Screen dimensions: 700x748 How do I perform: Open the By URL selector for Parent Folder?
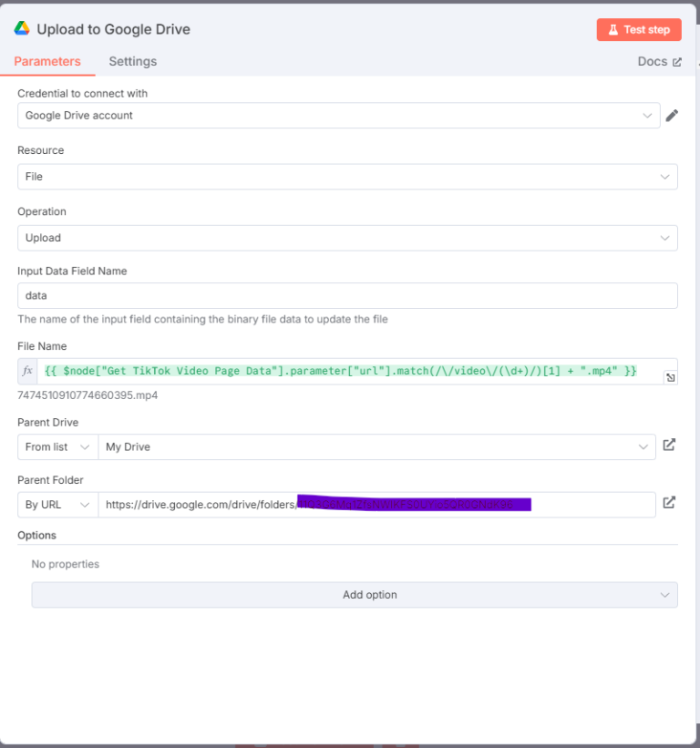pyautogui.click(x=57, y=504)
